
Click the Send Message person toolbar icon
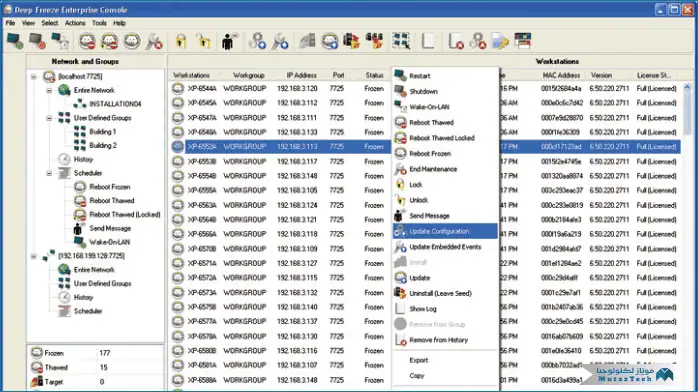click(x=229, y=41)
